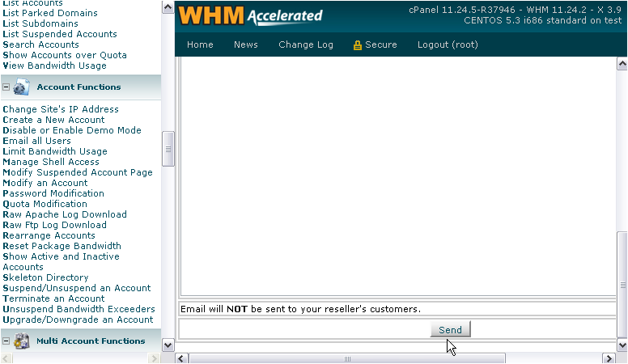
Task: Open Create a New Account link
Action: coord(53,120)
